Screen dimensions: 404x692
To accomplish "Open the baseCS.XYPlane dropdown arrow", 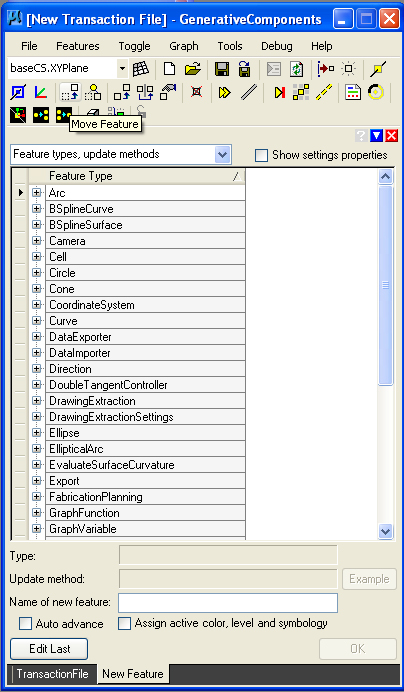I will pyautogui.click(x=122, y=68).
